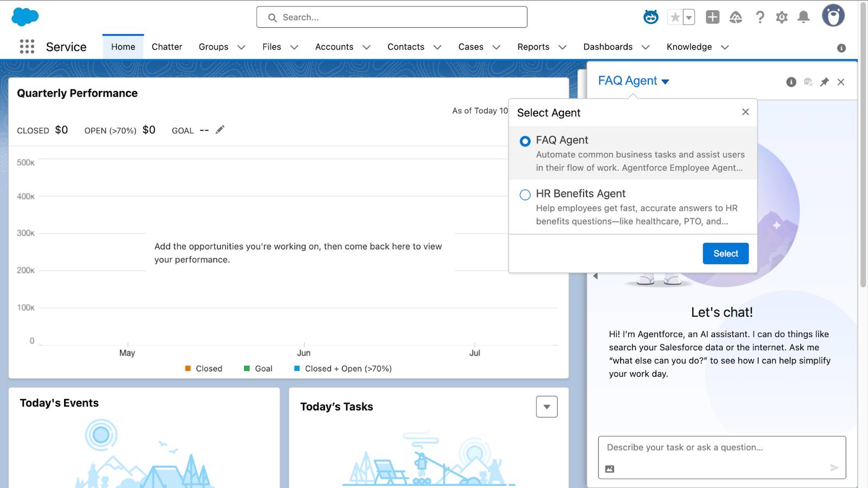The image size is (868, 488).
Task: Collapse panel using the left triangle handle
Action: (x=596, y=276)
